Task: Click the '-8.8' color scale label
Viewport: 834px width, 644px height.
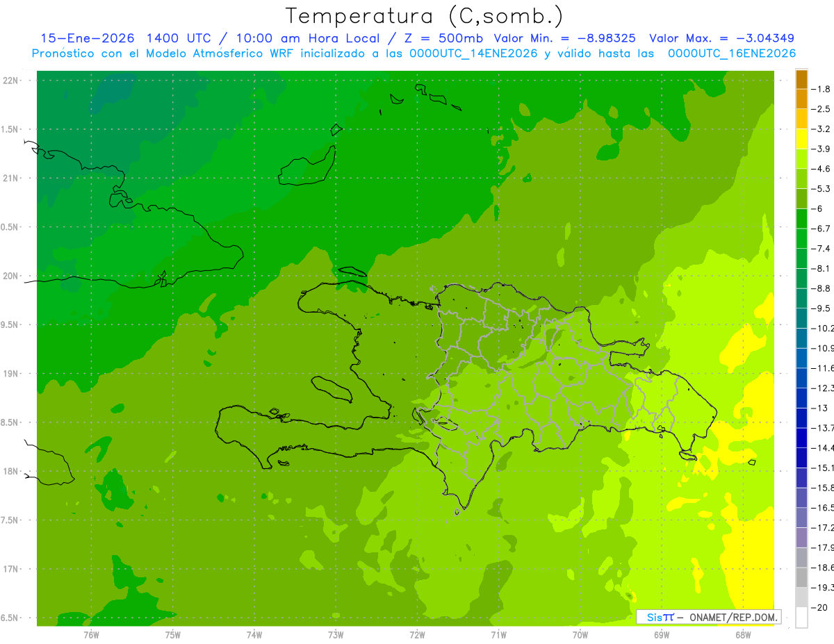Action: click(x=821, y=288)
